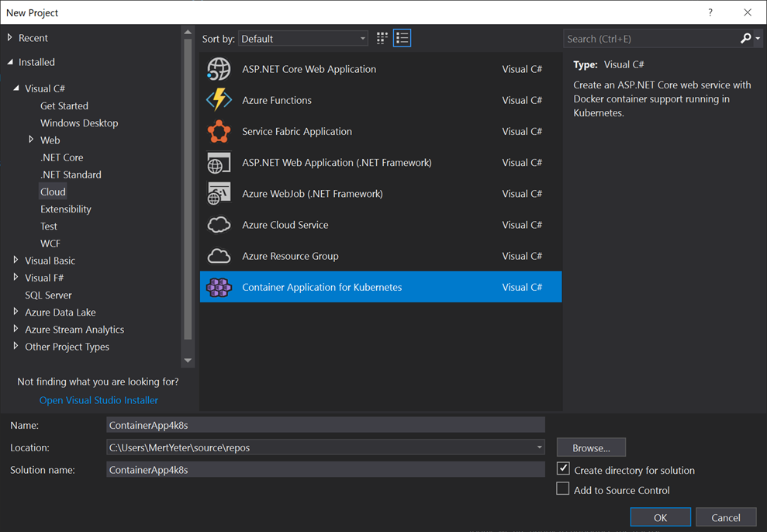This screenshot has height=532, width=767.
Task: Switch to small icons view
Action: point(382,38)
